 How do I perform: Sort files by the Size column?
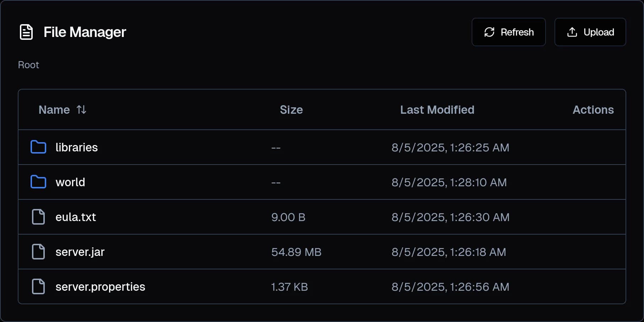[x=291, y=110]
